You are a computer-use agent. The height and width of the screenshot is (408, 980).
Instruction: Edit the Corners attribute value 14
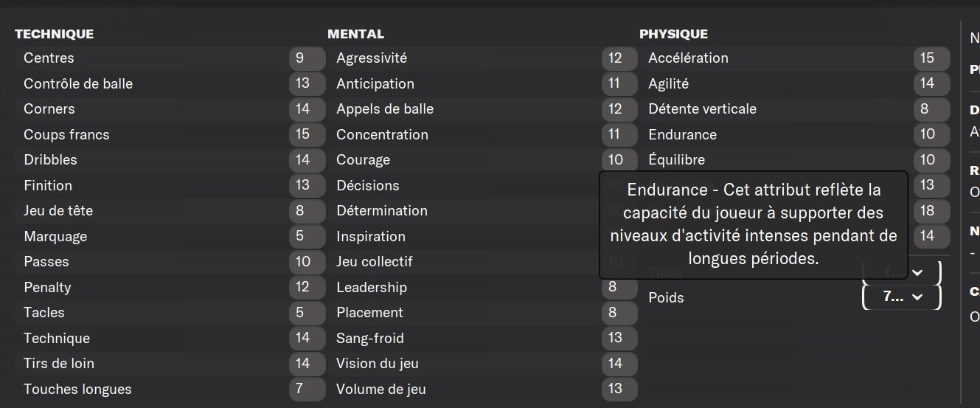pyautogui.click(x=307, y=109)
